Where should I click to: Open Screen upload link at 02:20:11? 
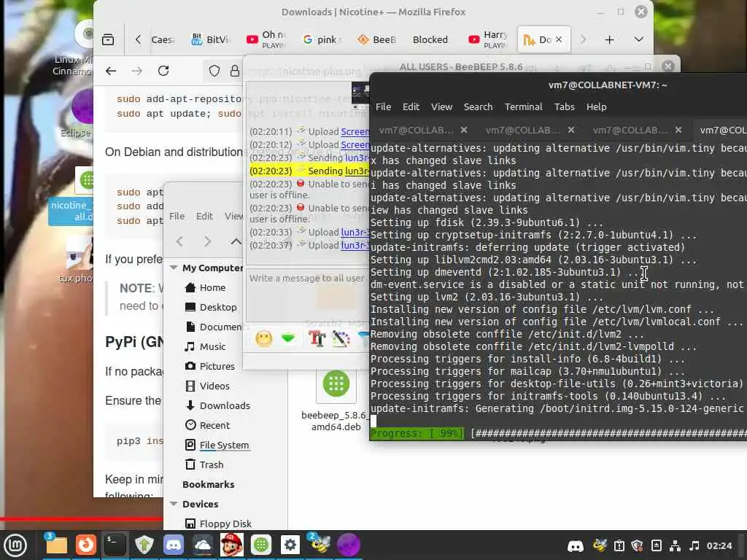(355, 131)
